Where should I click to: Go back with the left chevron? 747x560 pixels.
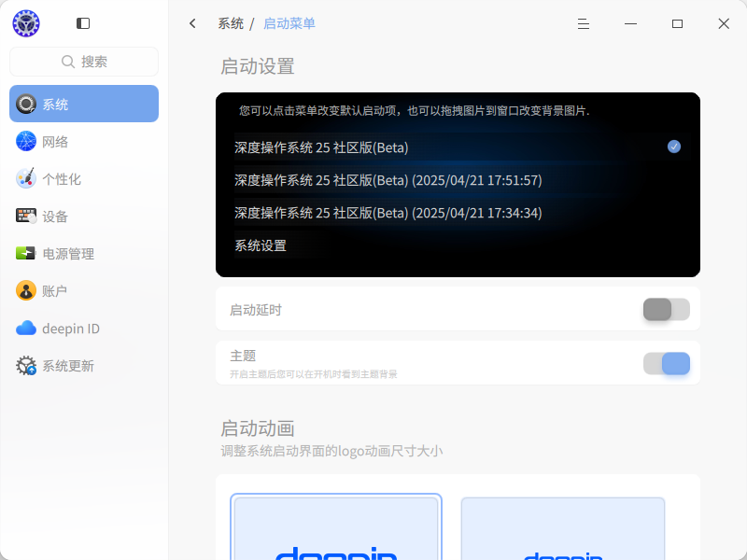[x=192, y=23]
